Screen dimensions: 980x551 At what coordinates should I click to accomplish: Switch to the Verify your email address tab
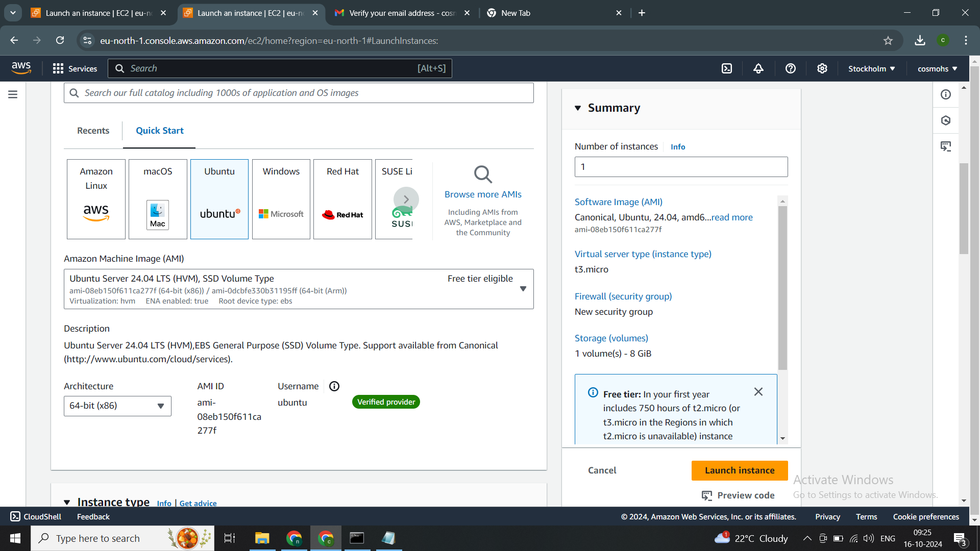pyautogui.click(x=402, y=13)
